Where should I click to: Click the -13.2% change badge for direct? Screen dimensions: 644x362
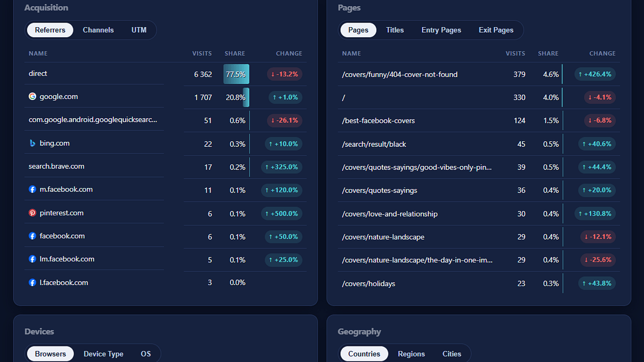click(285, 74)
